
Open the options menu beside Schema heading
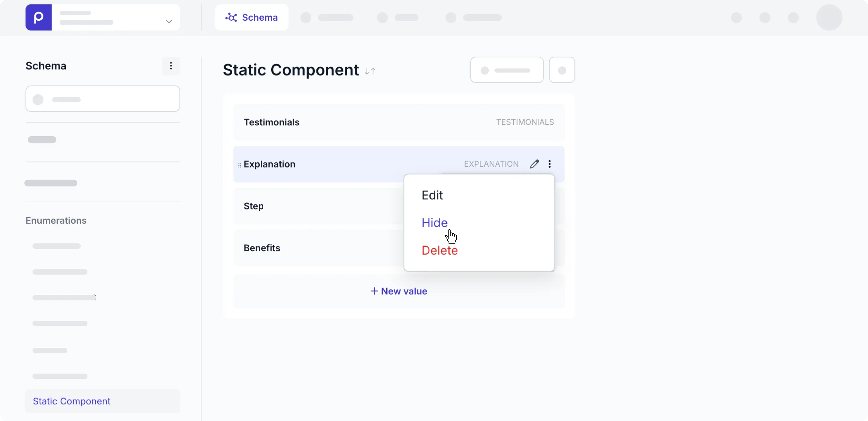pyautogui.click(x=171, y=66)
